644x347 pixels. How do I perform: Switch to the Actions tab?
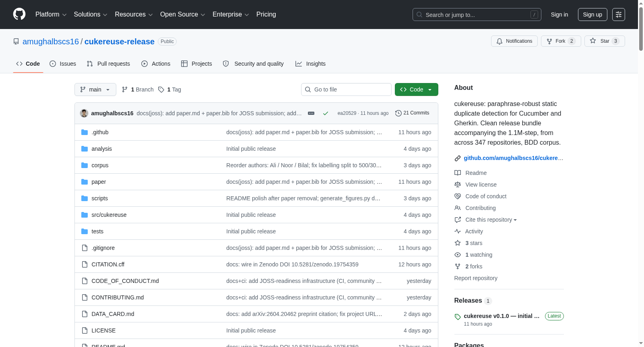(156, 64)
